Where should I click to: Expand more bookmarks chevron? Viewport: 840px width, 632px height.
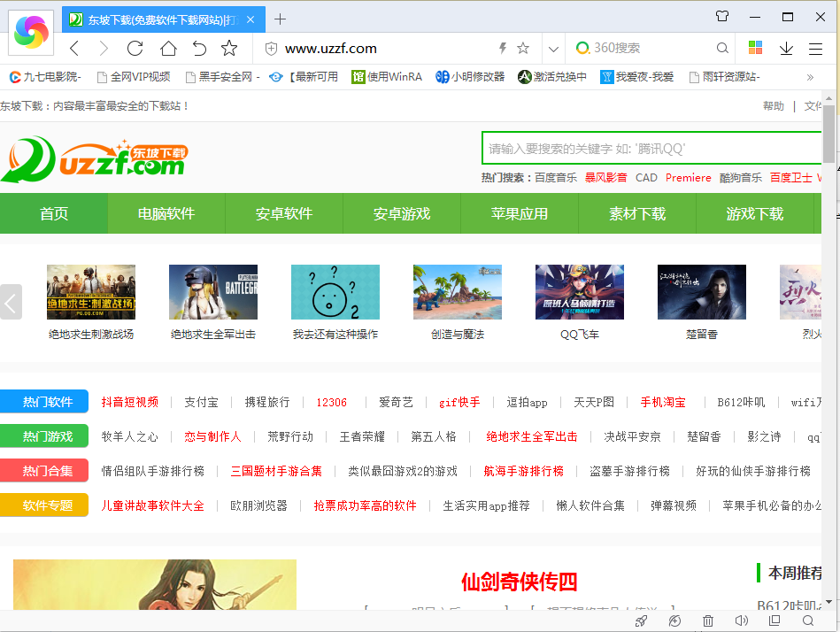point(810,77)
